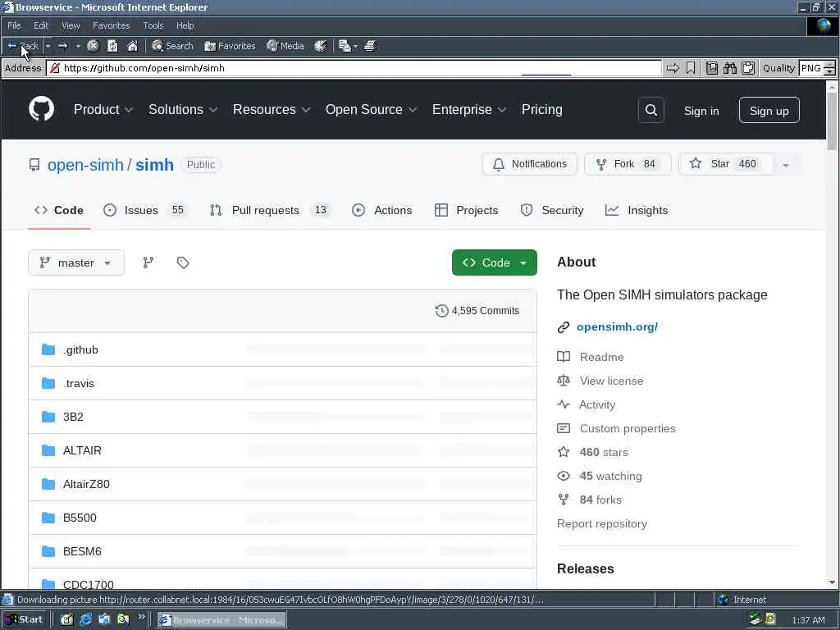Go to the Home page icon
The height and width of the screenshot is (630, 840).
[132, 46]
